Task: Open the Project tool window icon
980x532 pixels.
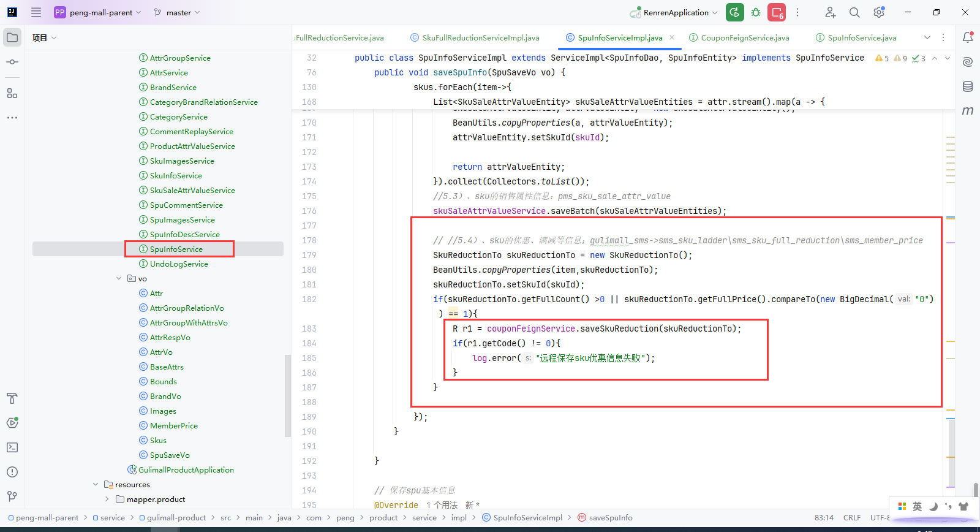Action: 12,37
